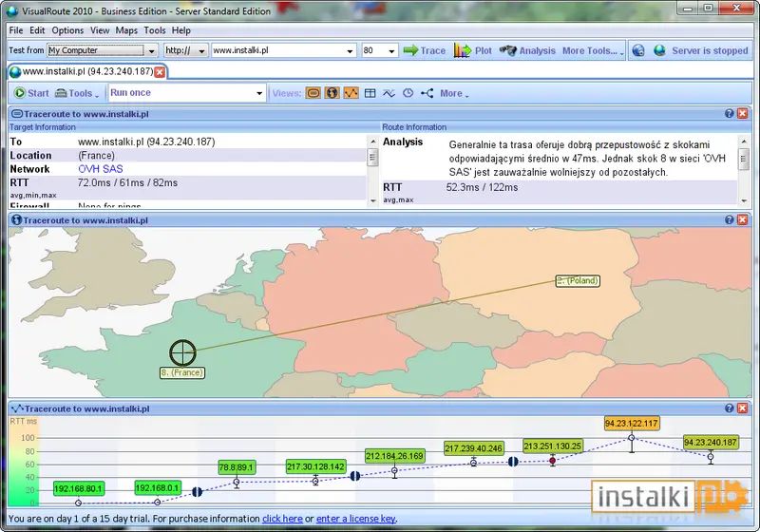Click the RTT value 72.0ms / 61ms / 82ms
The height and width of the screenshot is (532, 760).
point(127,182)
